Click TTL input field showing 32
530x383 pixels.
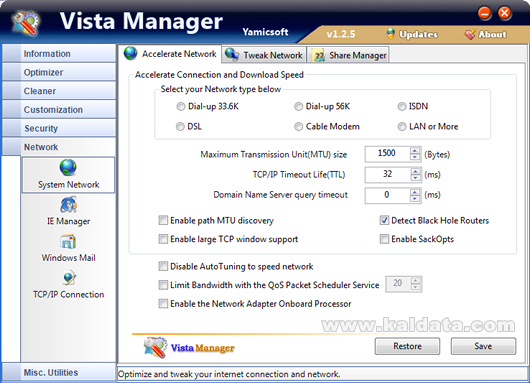tap(387, 174)
